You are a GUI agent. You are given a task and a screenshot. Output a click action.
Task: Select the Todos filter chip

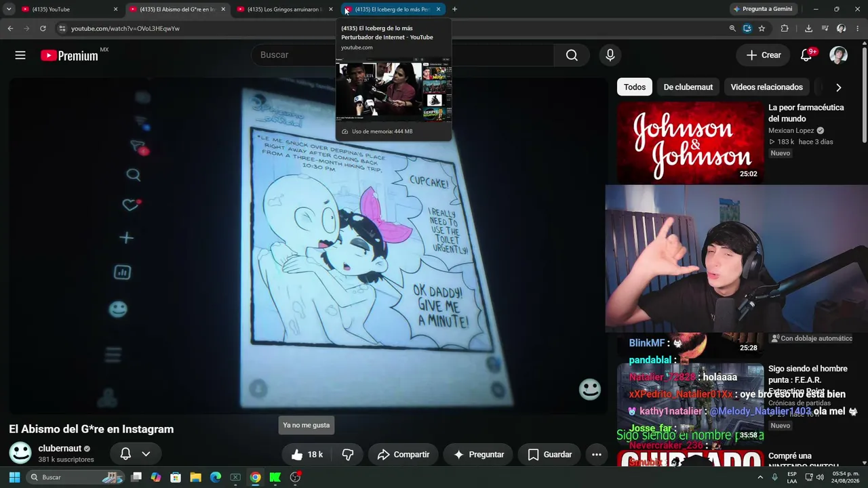[635, 87]
